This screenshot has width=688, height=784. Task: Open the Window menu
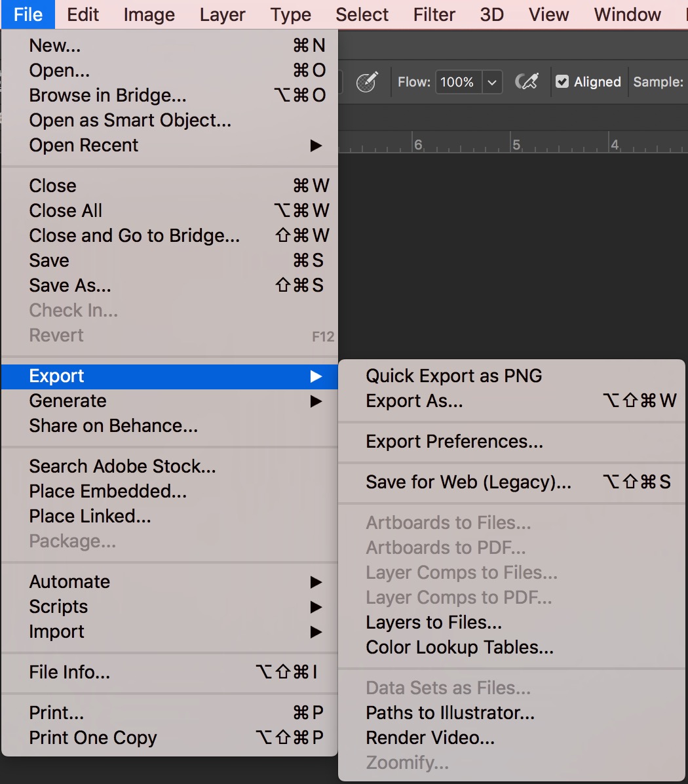tap(628, 14)
